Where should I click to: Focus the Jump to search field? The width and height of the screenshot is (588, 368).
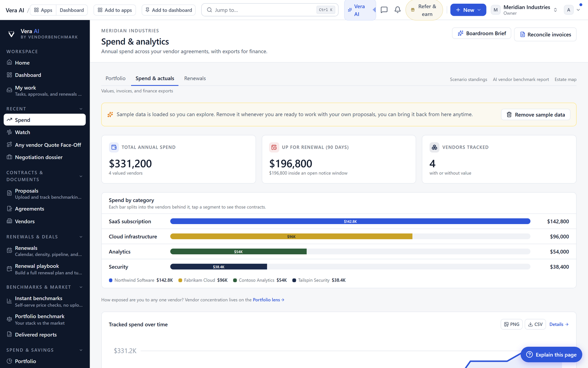tap(270, 10)
